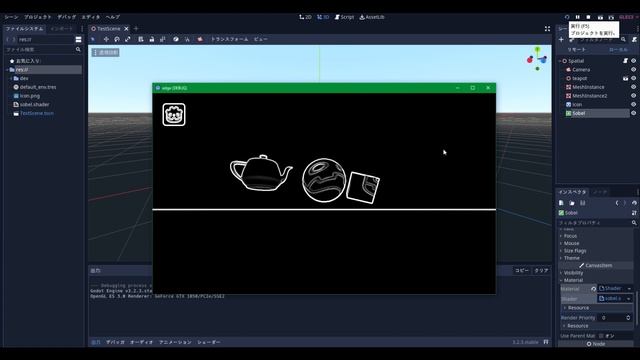Create new resource icon in Inspector
The height and width of the screenshot is (360, 640).
pos(561,203)
